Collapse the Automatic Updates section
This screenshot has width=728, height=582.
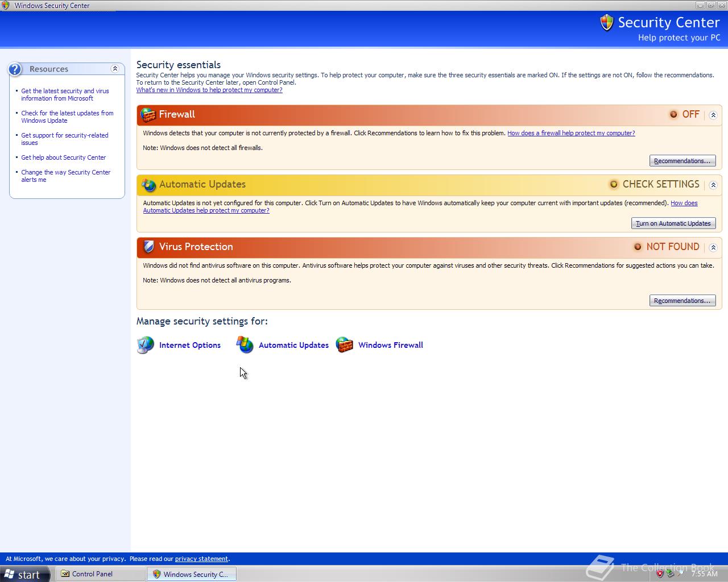pos(713,185)
